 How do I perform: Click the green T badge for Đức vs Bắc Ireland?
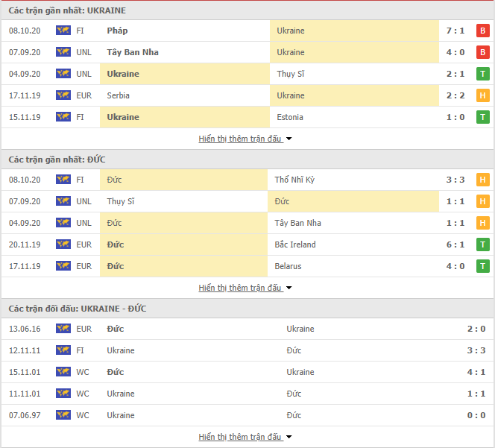click(482, 244)
